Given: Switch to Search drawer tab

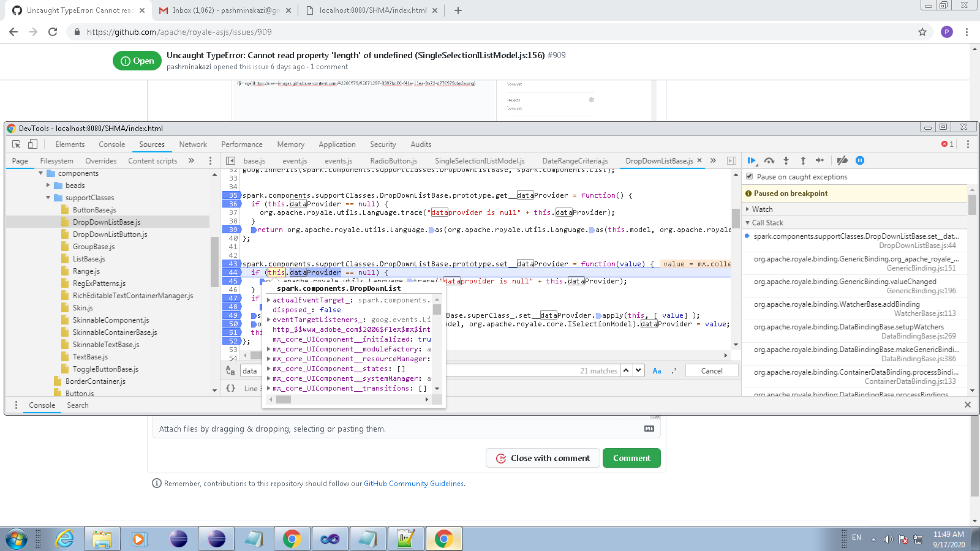Looking at the screenshot, I should [x=78, y=405].
